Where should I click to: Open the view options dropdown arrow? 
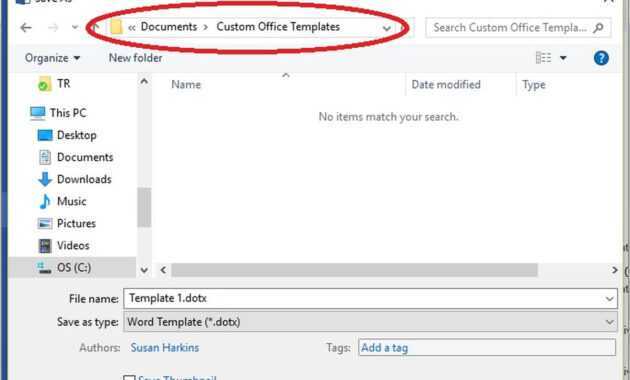563,58
